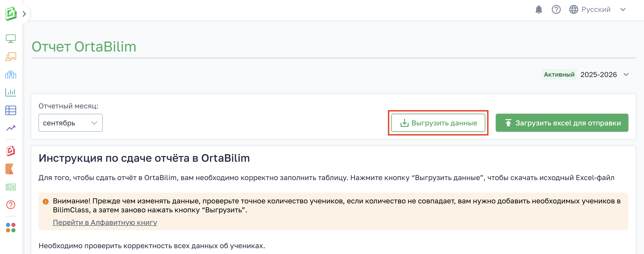This screenshot has width=644, height=254.
Task: Open the orange K app sidebar icon
Action: tap(10, 169)
